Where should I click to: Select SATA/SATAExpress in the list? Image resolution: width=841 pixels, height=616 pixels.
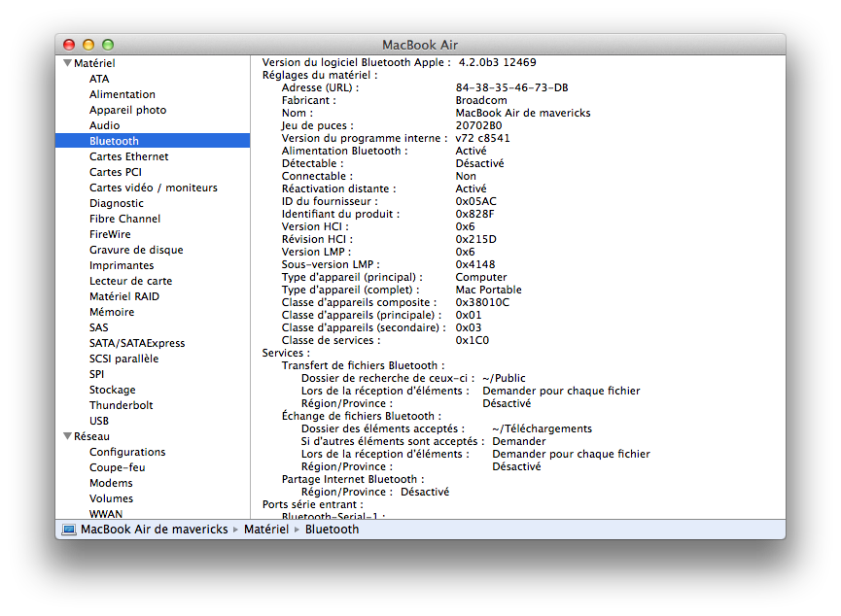pos(136,343)
